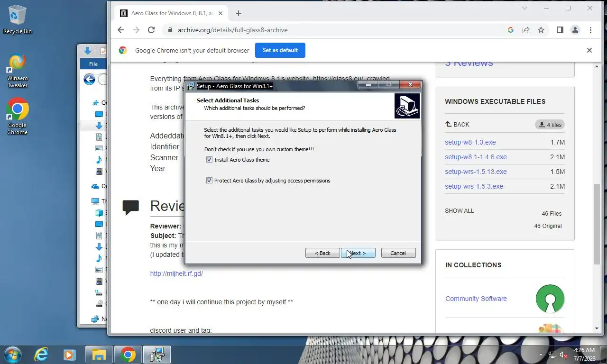Open Chrome's three-dot menu
This screenshot has height=364, width=607.
[x=590, y=30]
